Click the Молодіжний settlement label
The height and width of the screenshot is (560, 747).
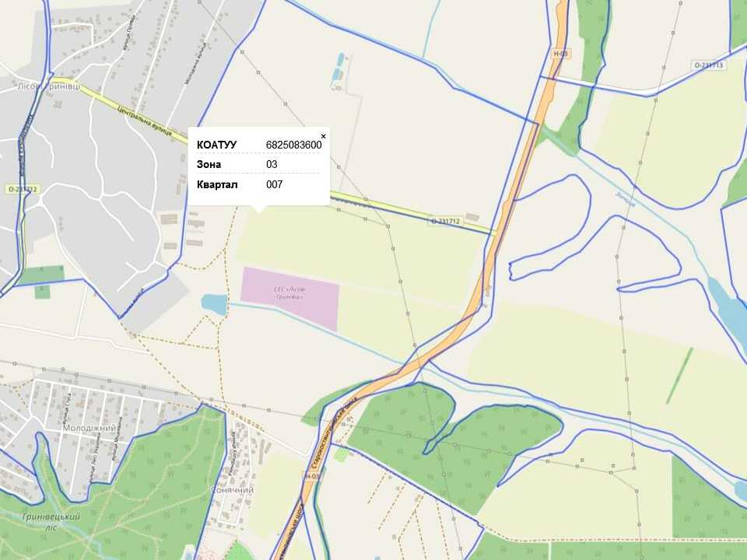[89, 428]
